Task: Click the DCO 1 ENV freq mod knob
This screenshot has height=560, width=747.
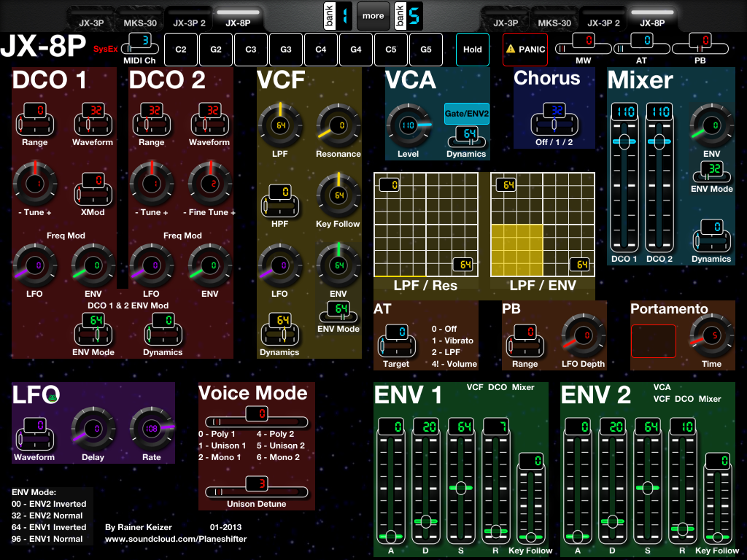Action: 93,265
